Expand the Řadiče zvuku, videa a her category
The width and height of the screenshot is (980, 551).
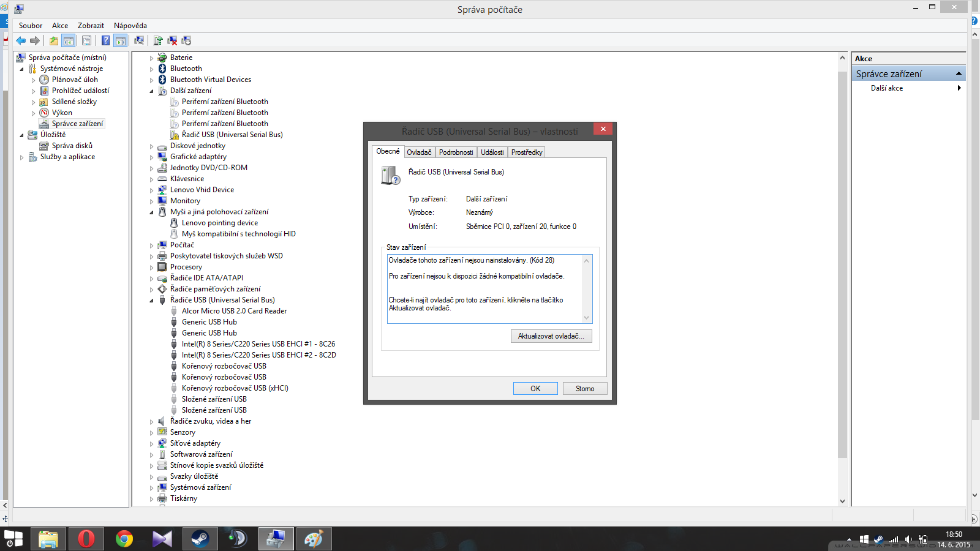pos(152,422)
